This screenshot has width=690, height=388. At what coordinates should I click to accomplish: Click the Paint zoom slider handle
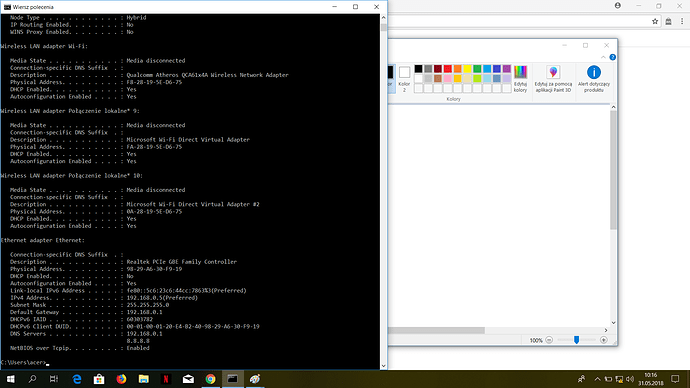click(576, 340)
